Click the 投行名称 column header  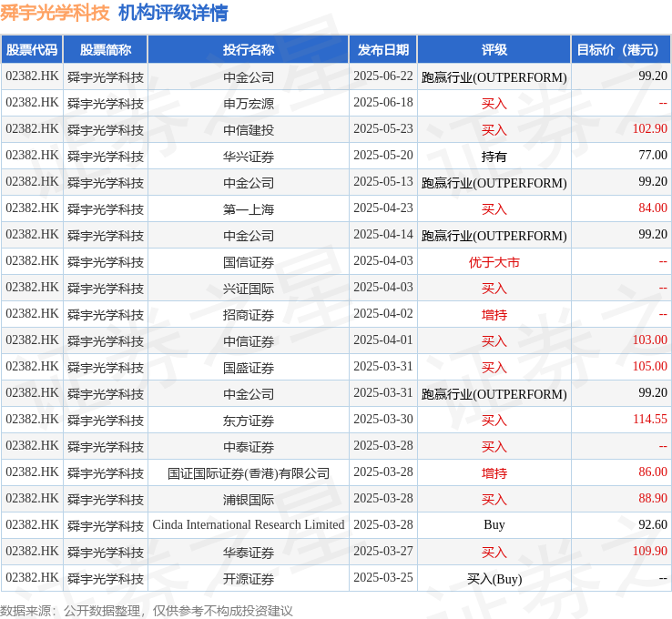click(249, 50)
